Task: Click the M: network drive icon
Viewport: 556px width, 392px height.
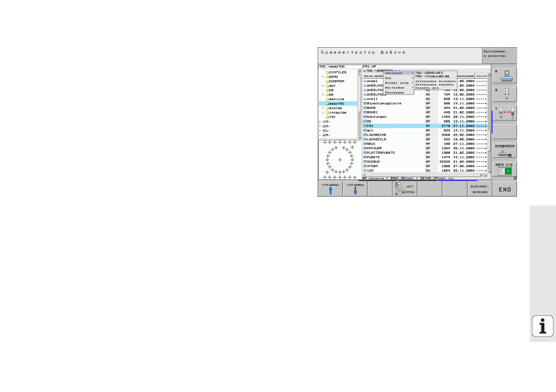Action: pyautogui.click(x=324, y=135)
